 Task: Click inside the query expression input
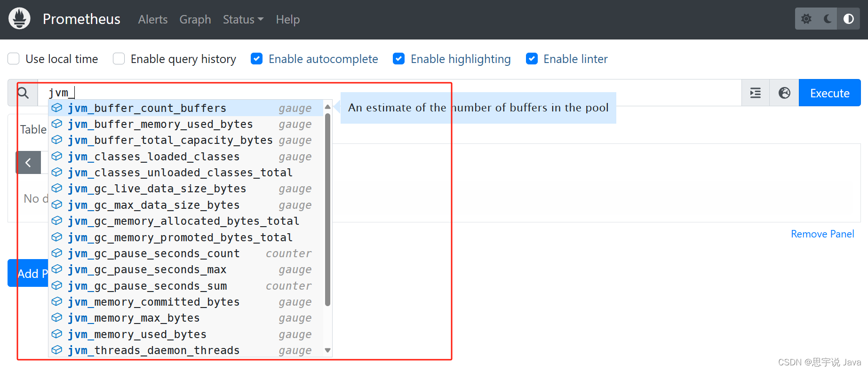tap(390, 93)
